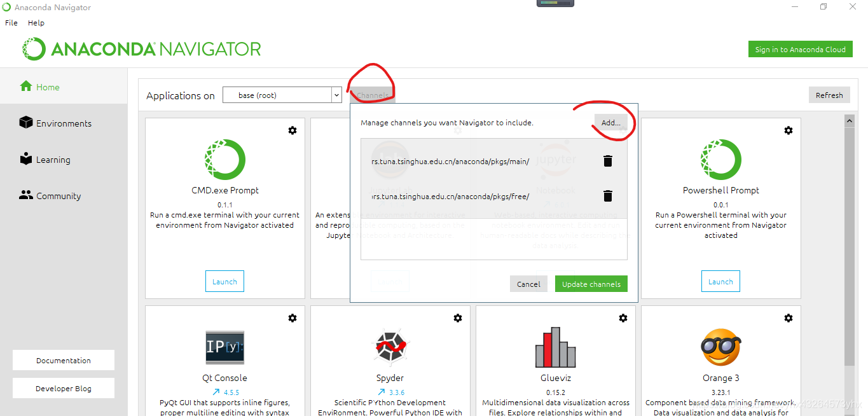Open CMD.exe Prompt settings gear

293,130
